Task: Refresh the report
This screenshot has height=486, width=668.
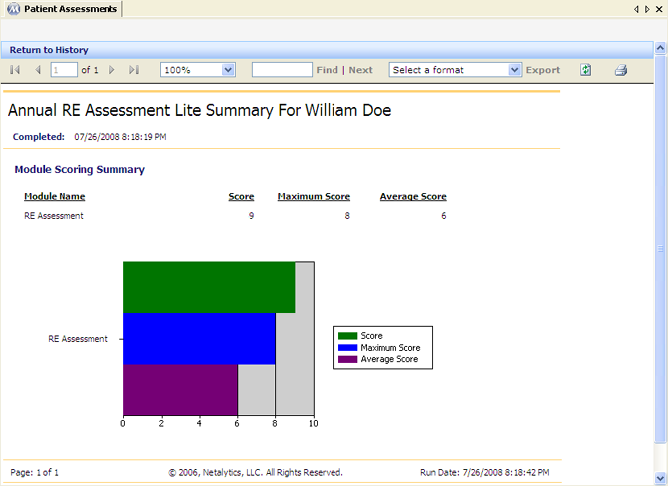Action: coord(586,70)
